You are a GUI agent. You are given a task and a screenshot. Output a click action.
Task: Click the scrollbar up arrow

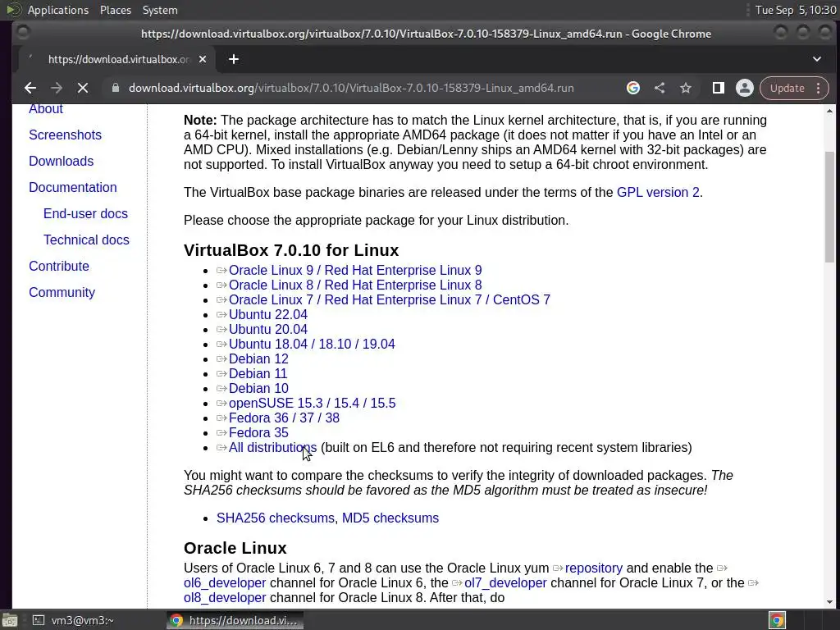(x=829, y=111)
